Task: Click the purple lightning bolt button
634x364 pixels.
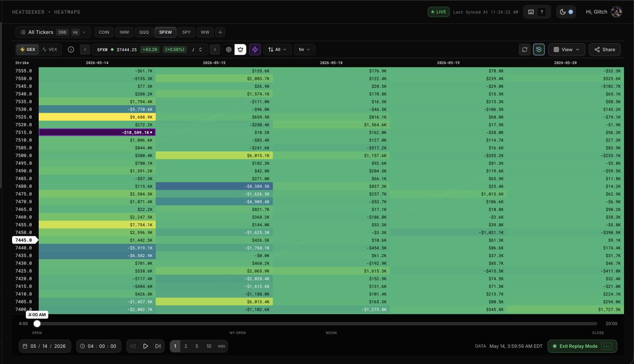Action: point(255,50)
